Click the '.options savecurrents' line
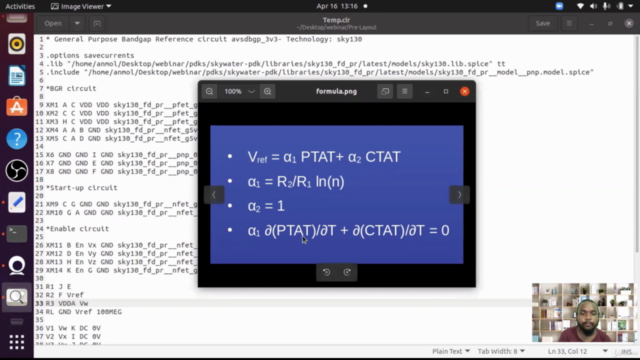The width and height of the screenshot is (640, 360). click(90, 56)
